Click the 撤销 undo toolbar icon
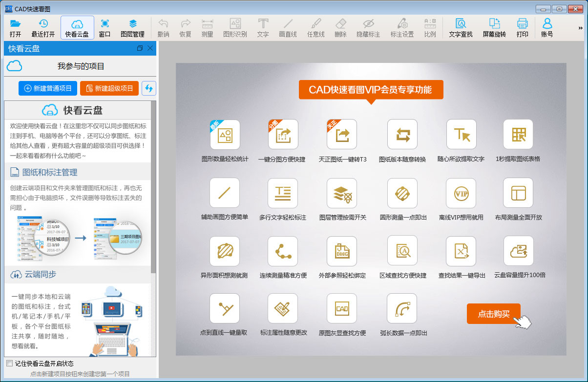The width and height of the screenshot is (588, 382). point(164,28)
